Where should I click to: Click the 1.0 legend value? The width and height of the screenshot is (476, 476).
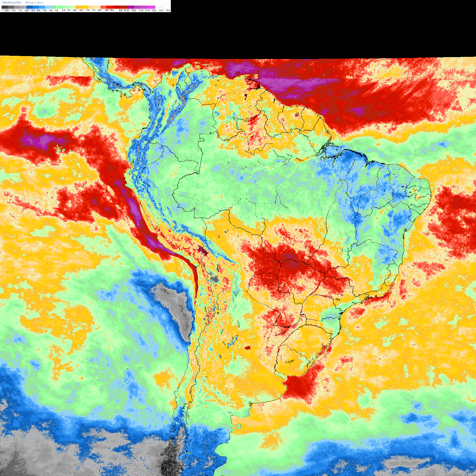click(13, 10)
